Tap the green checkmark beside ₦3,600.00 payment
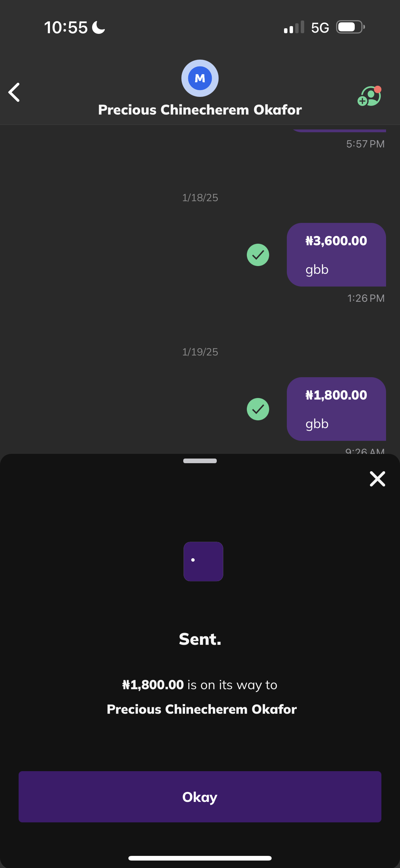Viewport: 400px width, 868px height. 258,255
